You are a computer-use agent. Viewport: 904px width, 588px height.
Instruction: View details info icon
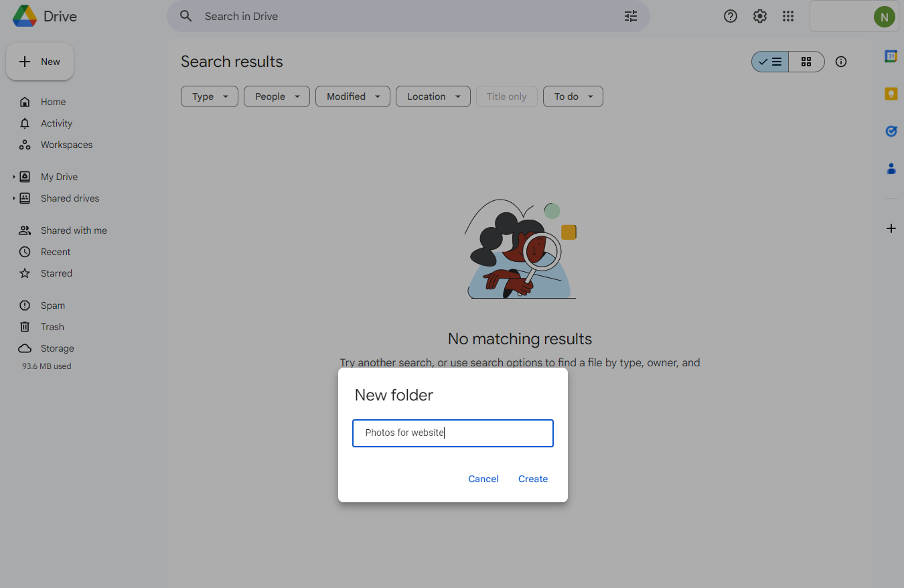pos(841,62)
